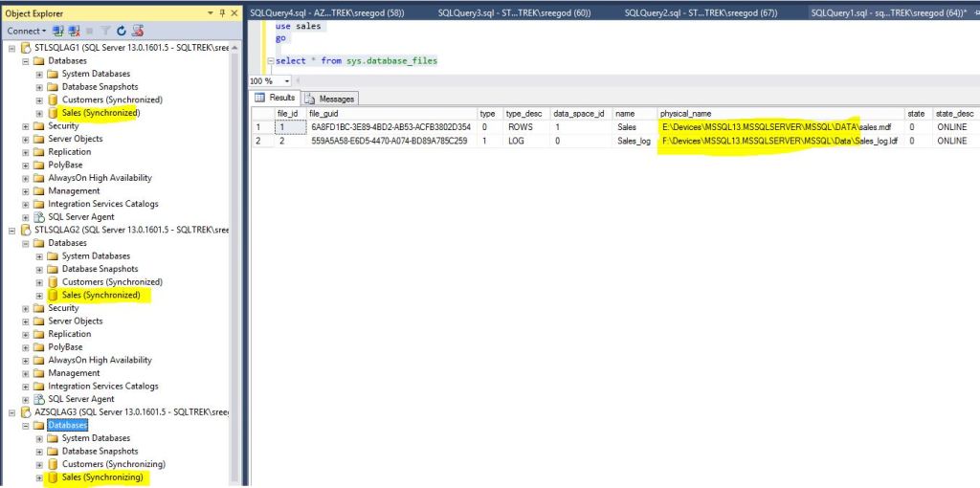Open Object Explorer window position dropdown

pos(211,12)
